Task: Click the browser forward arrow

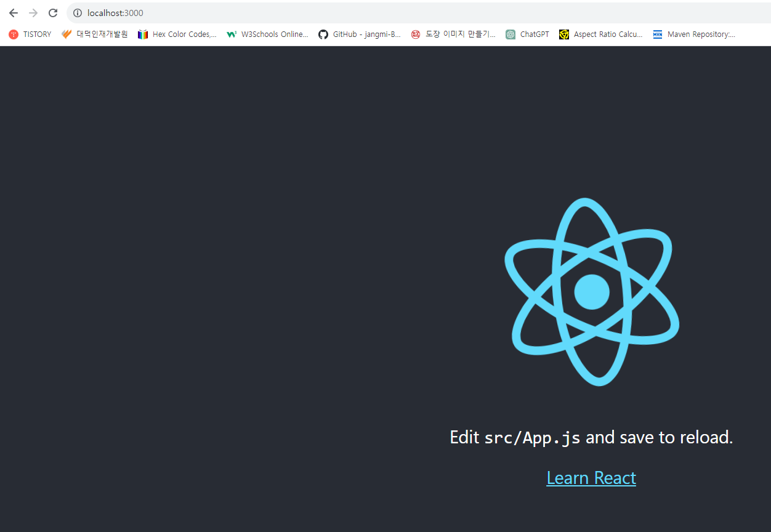Action: (33, 13)
